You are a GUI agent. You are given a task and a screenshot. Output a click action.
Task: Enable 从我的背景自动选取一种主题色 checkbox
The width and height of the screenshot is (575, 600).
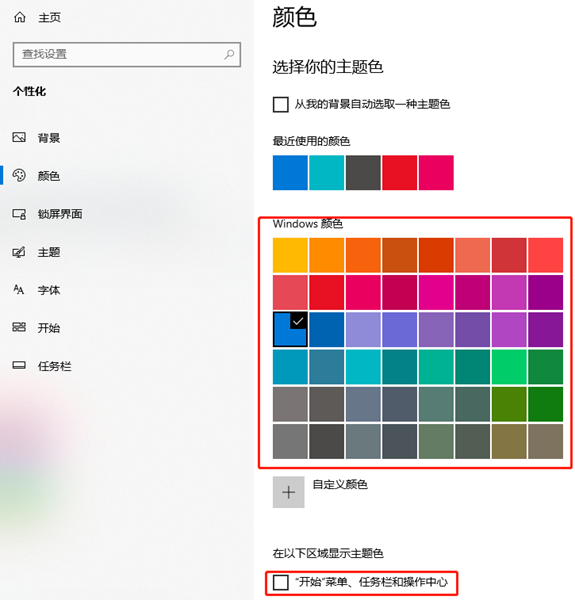tap(280, 104)
